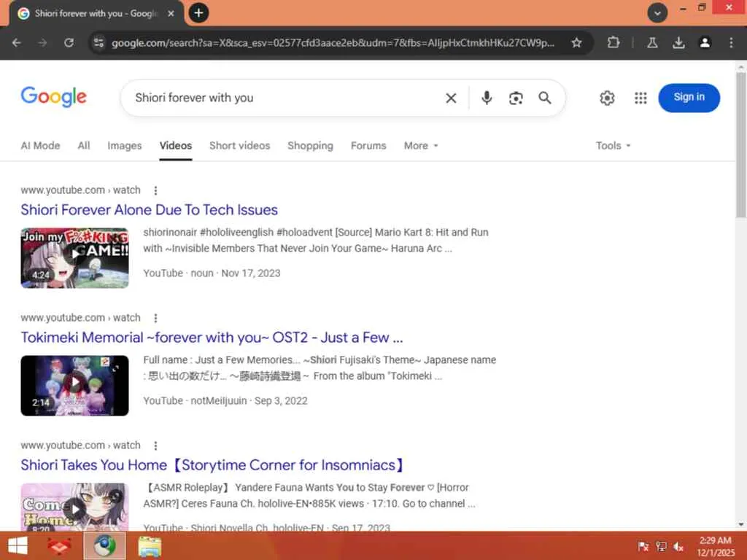The width and height of the screenshot is (747, 560).
Task: Open a new tab with plus button
Action: tap(198, 13)
